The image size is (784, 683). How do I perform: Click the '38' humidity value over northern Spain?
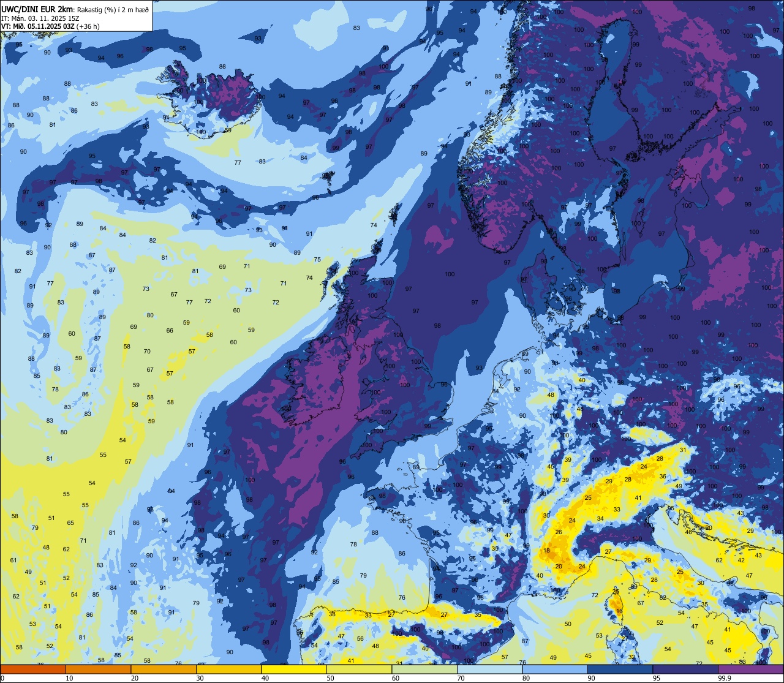[331, 613]
